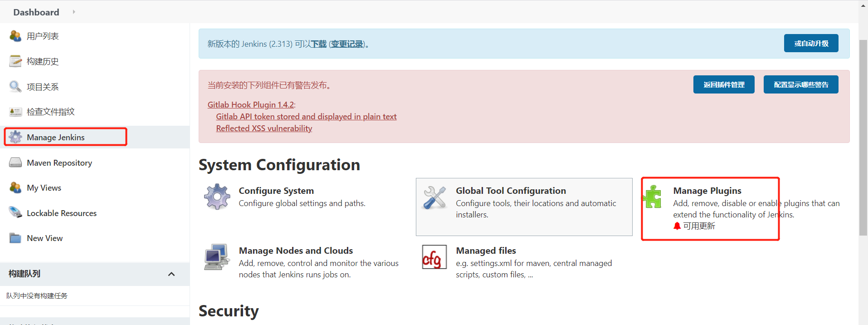Open the Global Tool Configuration wrench icon
The image size is (868, 325).
pyautogui.click(x=434, y=197)
